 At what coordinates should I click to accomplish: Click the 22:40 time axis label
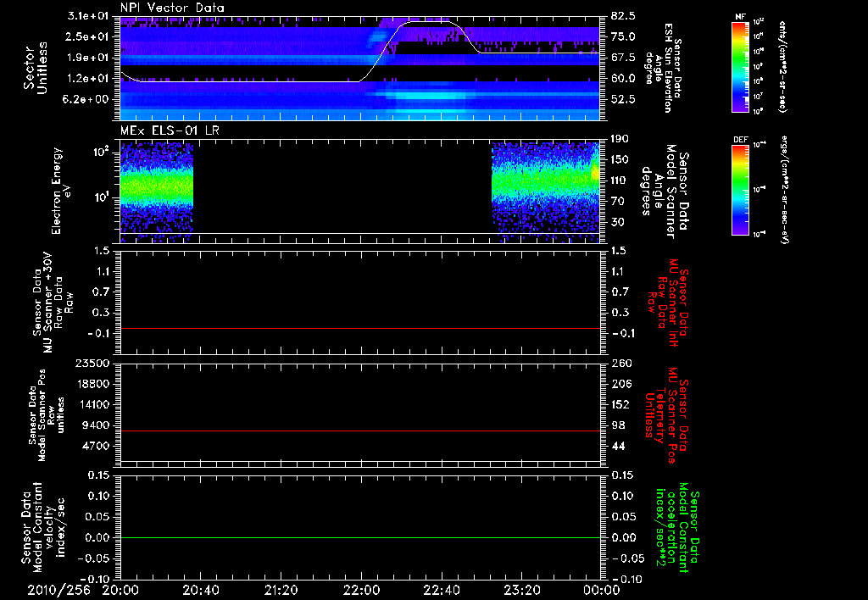[441, 590]
